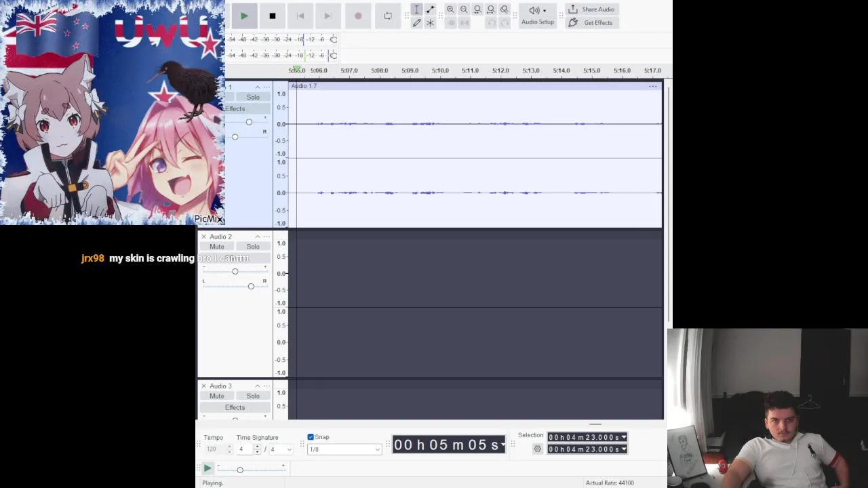Select the Multi-tool asterisk icon
This screenshot has width=868, height=488.
point(430,22)
